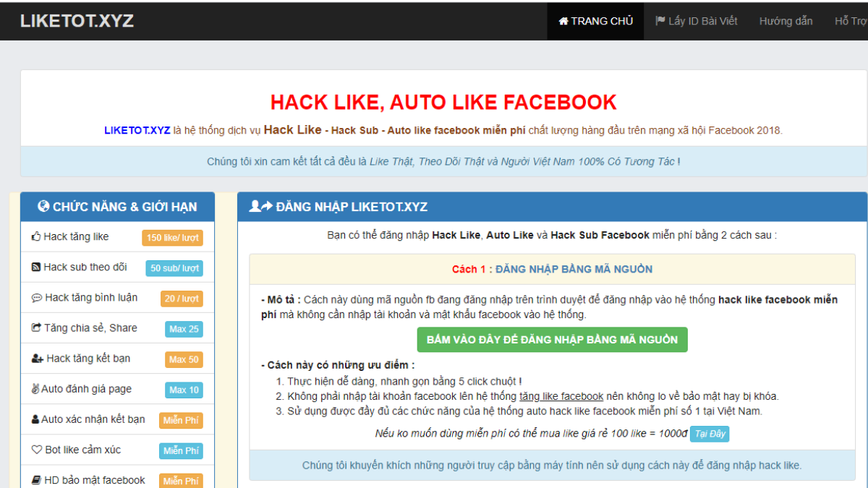Open Lấy ID Bài Viết menu item

[696, 21]
